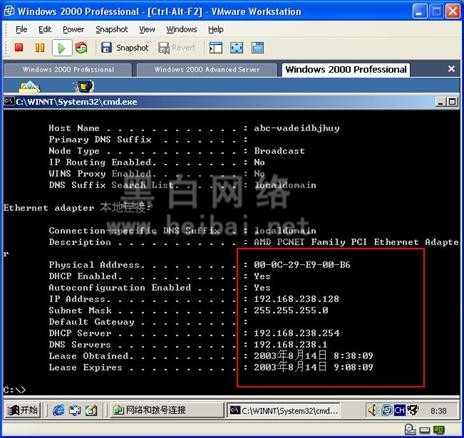Image resolution: width=464 pixels, height=438 pixels.
Task: Click the Reset virtual machine icon
Action: 81,48
